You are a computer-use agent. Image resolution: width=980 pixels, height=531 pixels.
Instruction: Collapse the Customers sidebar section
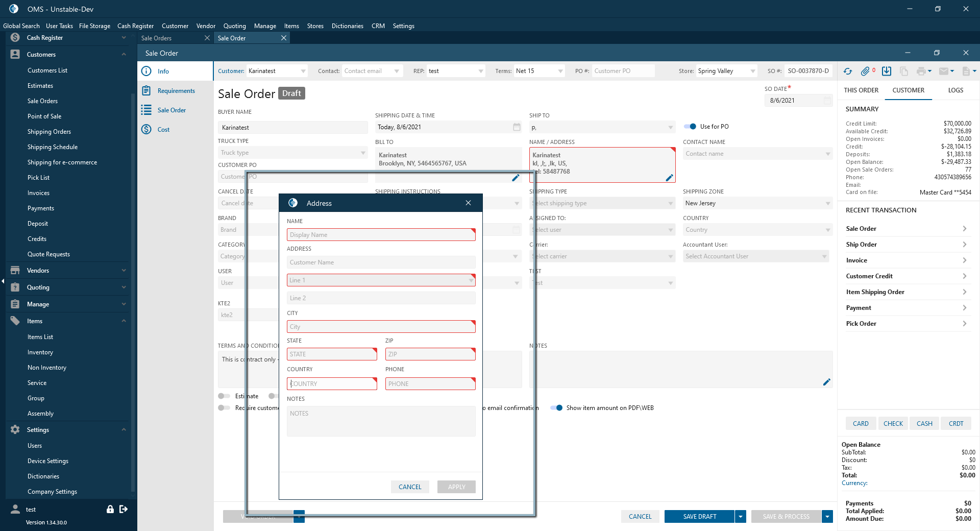point(124,55)
